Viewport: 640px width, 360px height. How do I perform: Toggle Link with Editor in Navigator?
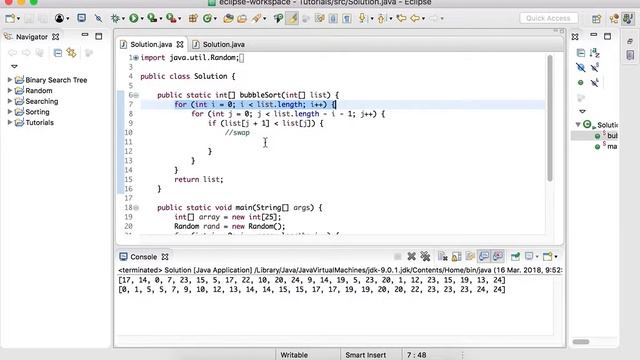[x=72, y=53]
